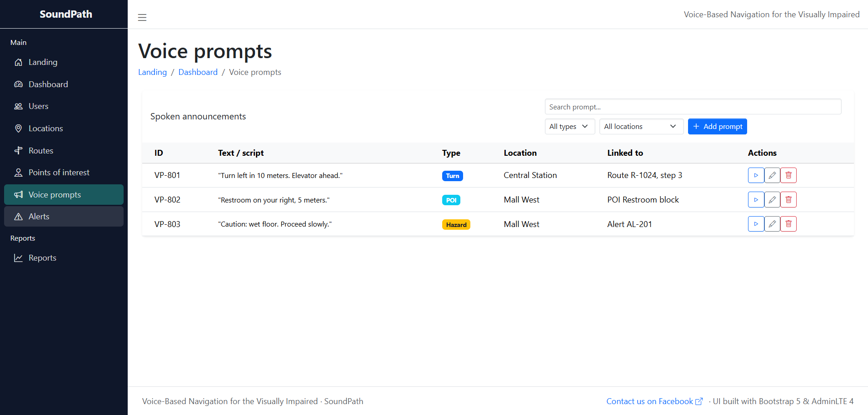The width and height of the screenshot is (868, 415).
Task: Focus the Search prompt field
Action: pyautogui.click(x=693, y=107)
